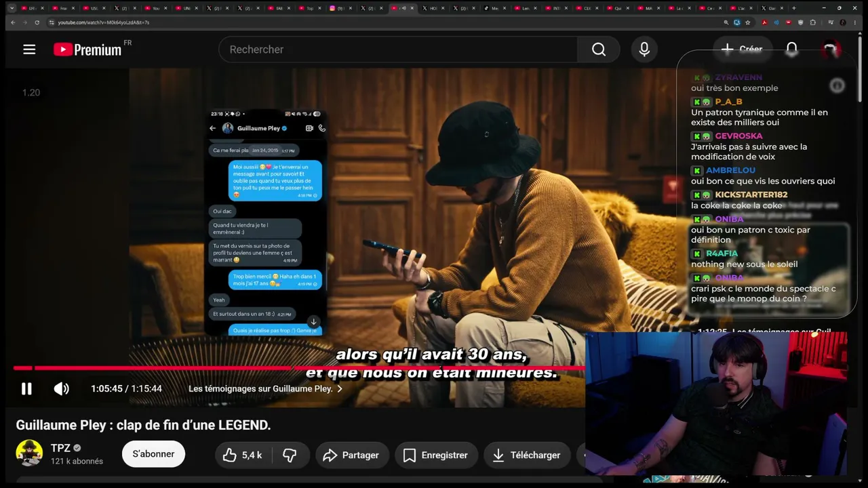Open the Chrome three-dot menu

pos(856,22)
